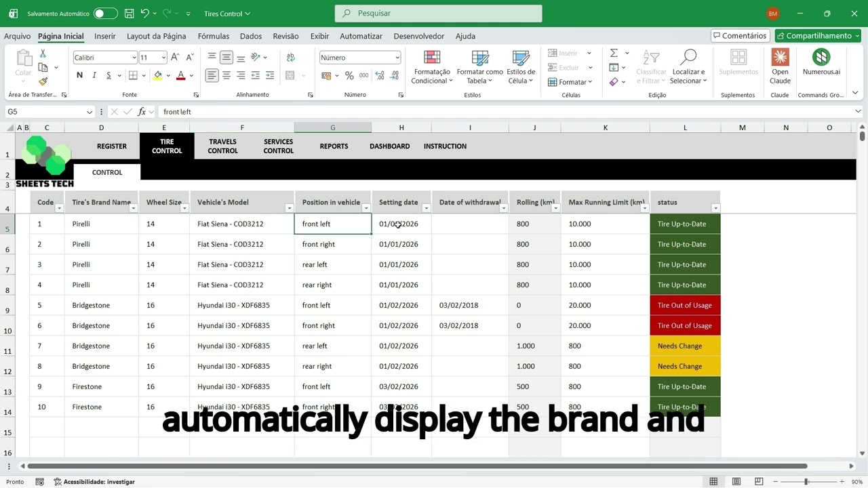This screenshot has width=868, height=488.
Task: Increase font size with the larger A
Action: pyautogui.click(x=175, y=58)
